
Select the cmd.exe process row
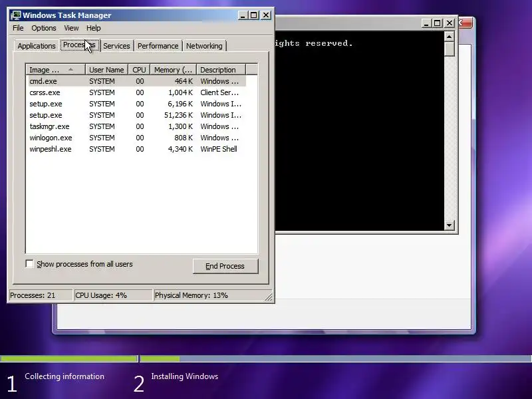pyautogui.click(x=137, y=81)
